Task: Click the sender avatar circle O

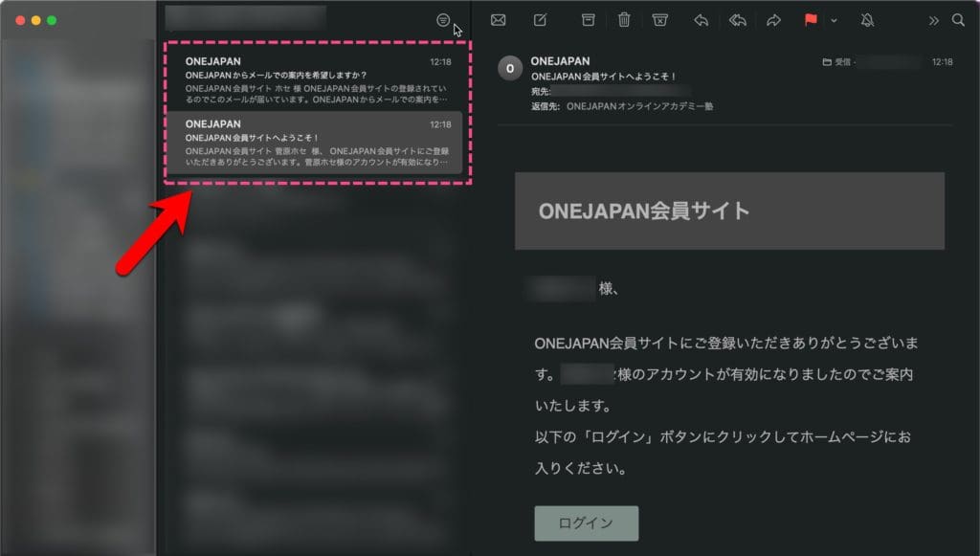Action: pyautogui.click(x=510, y=68)
